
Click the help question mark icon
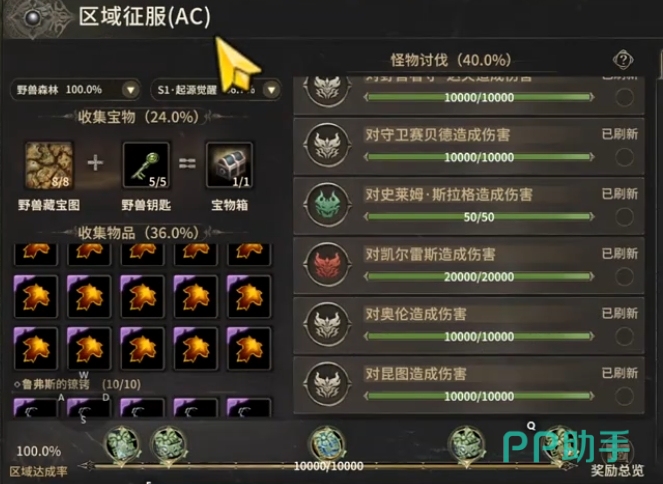point(623,60)
